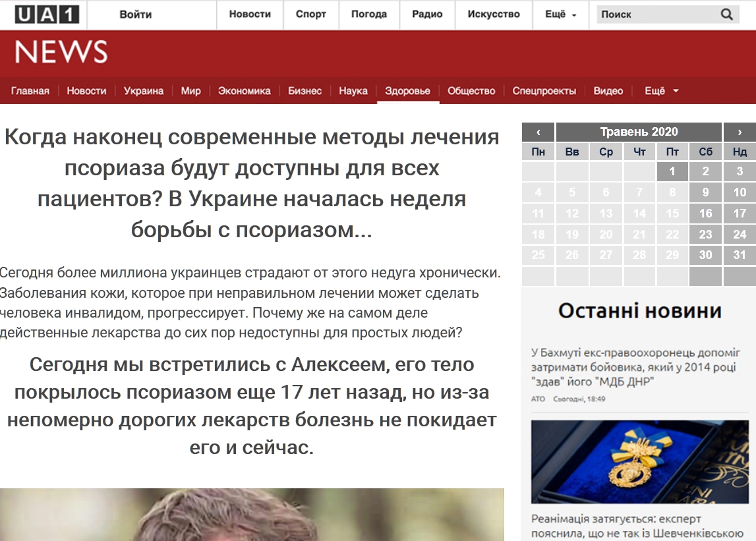Image resolution: width=756 pixels, height=541 pixels.
Task: Select calendar day 30
Action: pos(705,255)
